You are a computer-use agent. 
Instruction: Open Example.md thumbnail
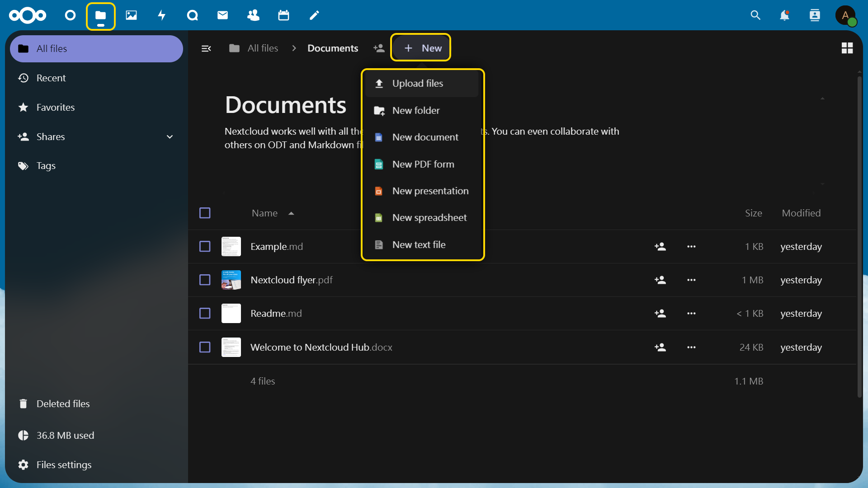tap(231, 247)
